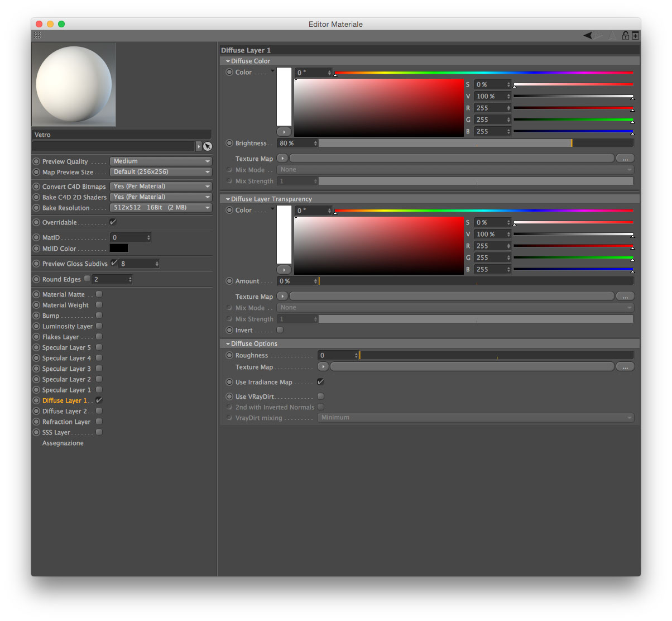This screenshot has height=621, width=672.
Task: Click the Diffuse Color texture map arrow button
Action: [x=282, y=159]
